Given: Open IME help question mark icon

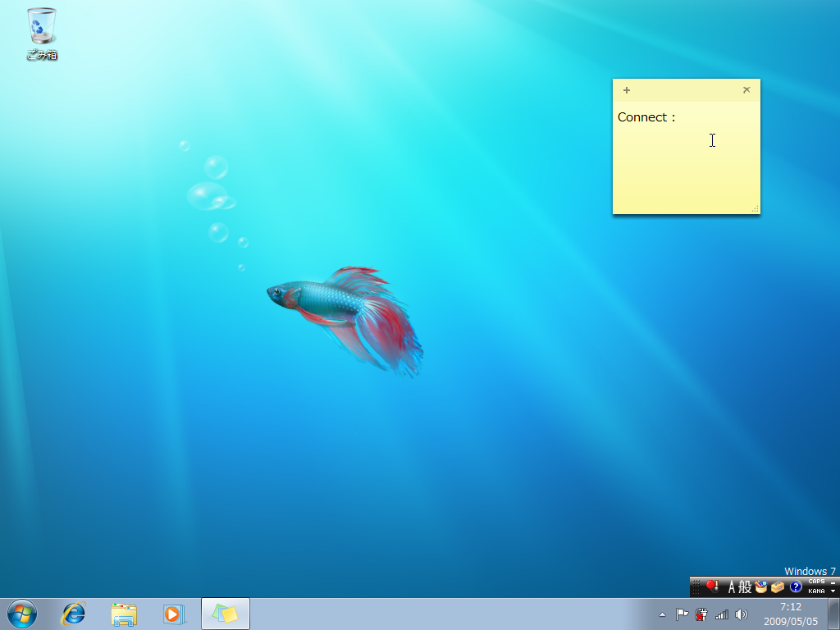Looking at the screenshot, I should pyautogui.click(x=796, y=587).
